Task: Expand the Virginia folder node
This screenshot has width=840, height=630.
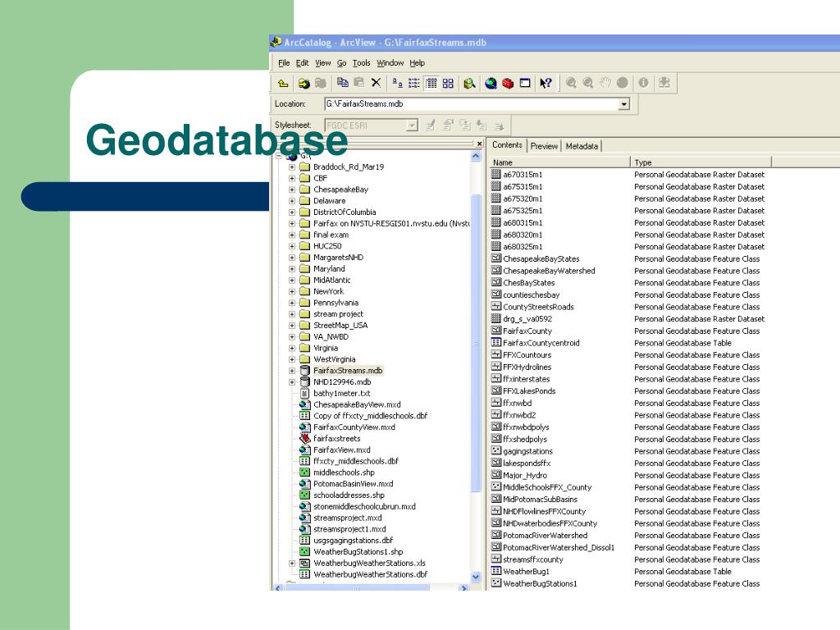Action: pos(292,348)
